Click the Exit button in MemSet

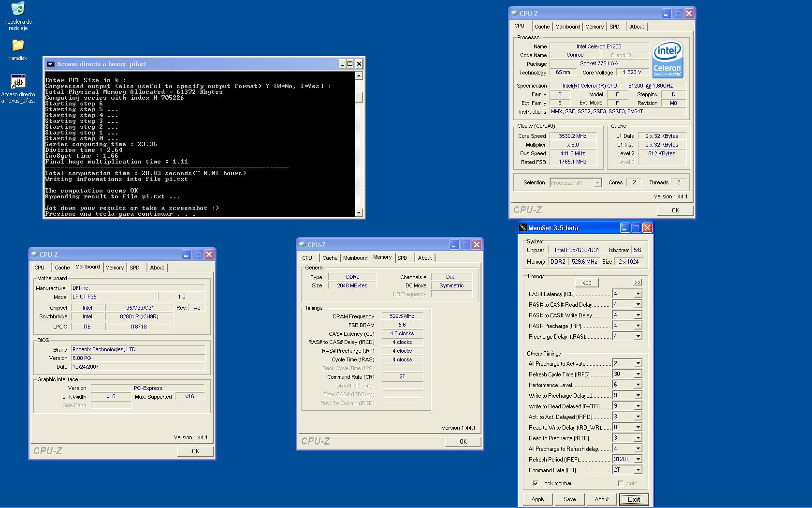pyautogui.click(x=634, y=499)
